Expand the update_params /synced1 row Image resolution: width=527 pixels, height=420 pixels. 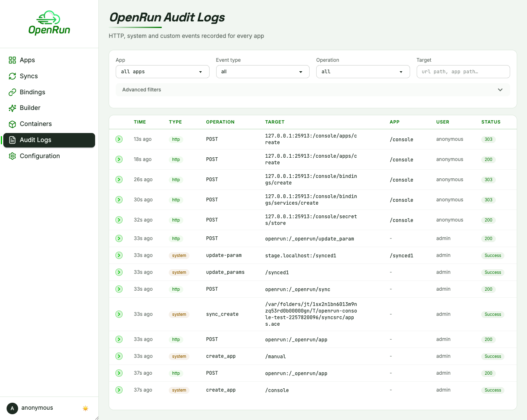(119, 272)
